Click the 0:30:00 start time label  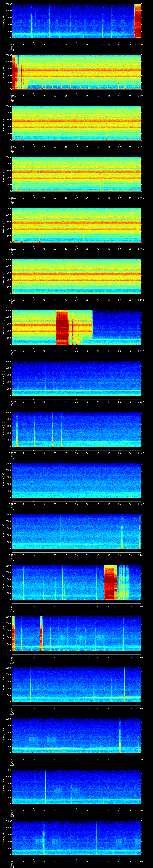12,453
